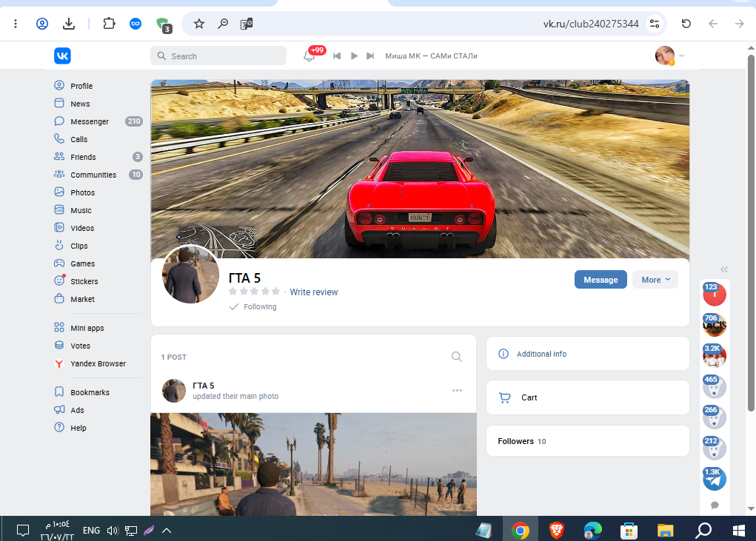Click the Ads megaphone icon
Screen dimensions: 756x541
pos(59,410)
